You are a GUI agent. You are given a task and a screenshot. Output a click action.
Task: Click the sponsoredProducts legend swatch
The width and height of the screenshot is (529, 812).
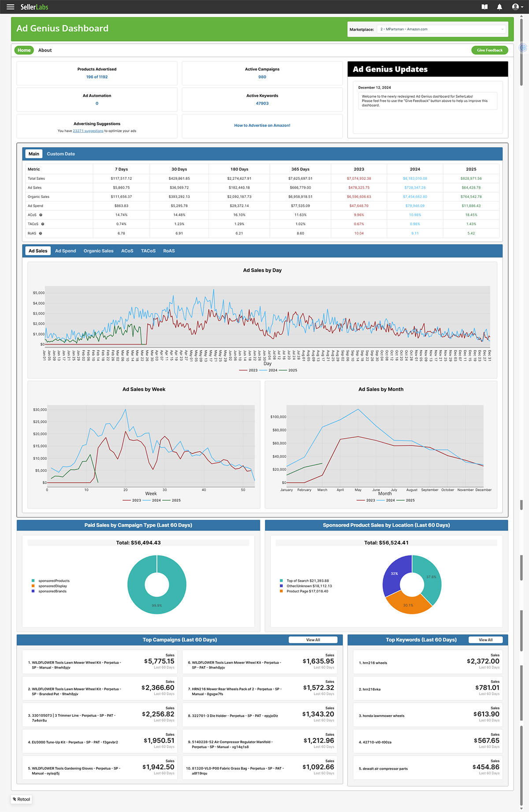click(33, 581)
